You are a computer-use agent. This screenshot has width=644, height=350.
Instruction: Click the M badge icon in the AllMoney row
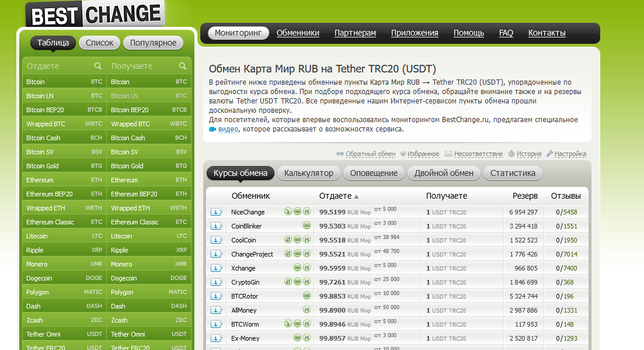coord(307,309)
